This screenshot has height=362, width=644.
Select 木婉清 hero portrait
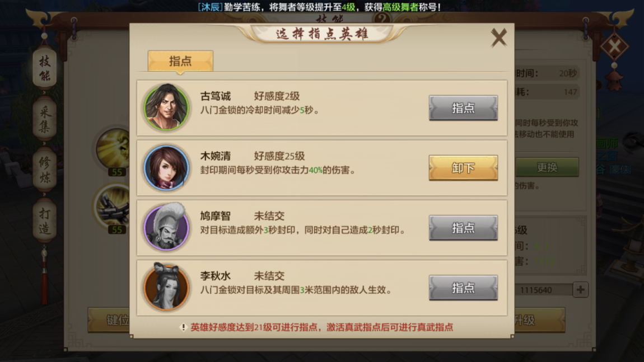coord(166,167)
